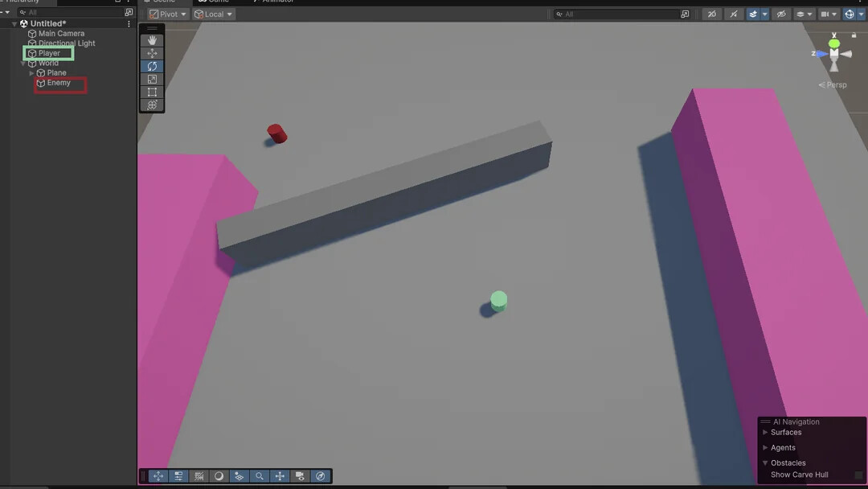
Task: Toggle view options overlay diamond-grid icon
Action: [240, 476]
